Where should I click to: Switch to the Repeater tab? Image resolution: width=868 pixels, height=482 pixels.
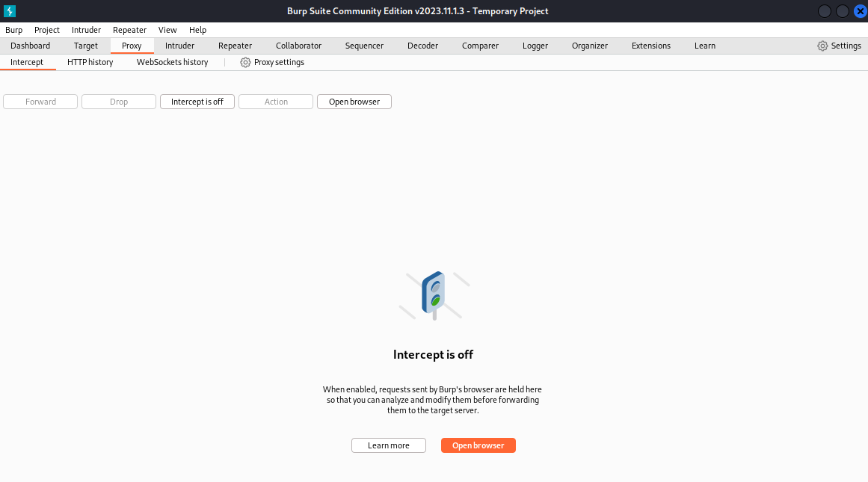coord(235,46)
